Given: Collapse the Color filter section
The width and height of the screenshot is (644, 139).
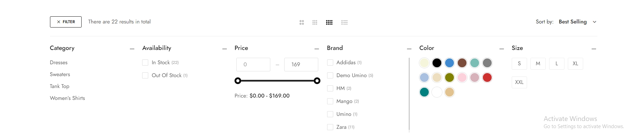Looking at the screenshot, I should (502, 49).
